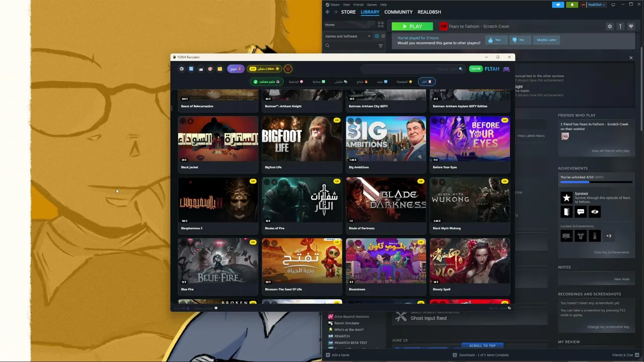Click the friend avatar under Friends Who Play
This screenshot has height=362, width=644.
pos(565,136)
